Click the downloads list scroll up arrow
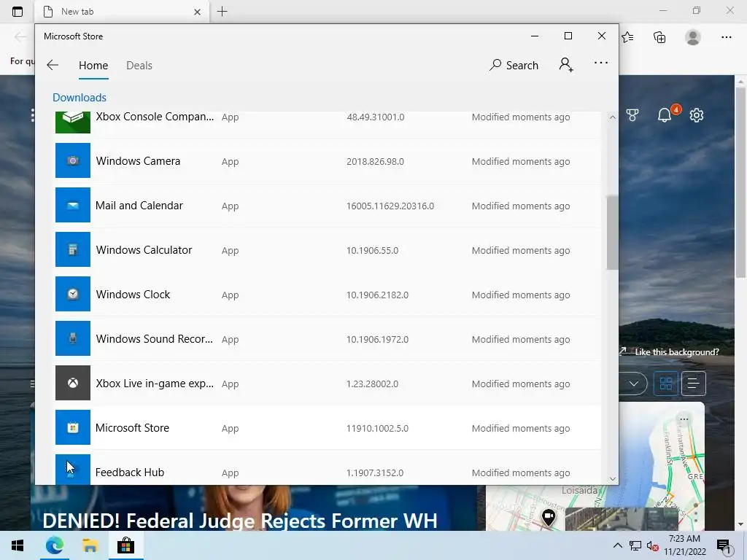 (613, 117)
